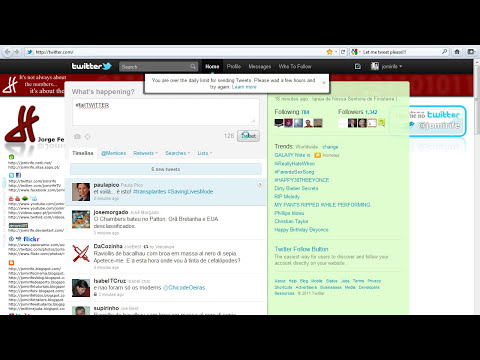Open the #ReallyHateWhen trend
This screenshot has width=480, height=360.
294,163
